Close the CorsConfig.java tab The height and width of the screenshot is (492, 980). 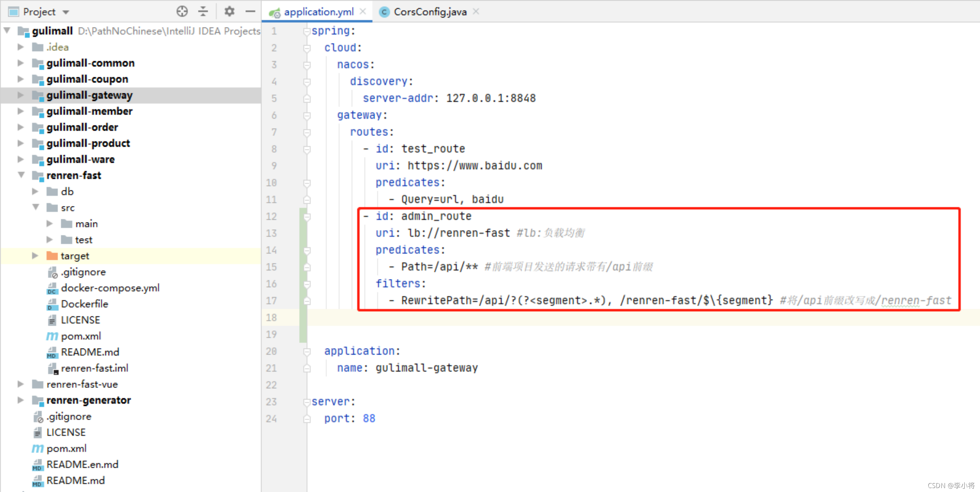(476, 11)
